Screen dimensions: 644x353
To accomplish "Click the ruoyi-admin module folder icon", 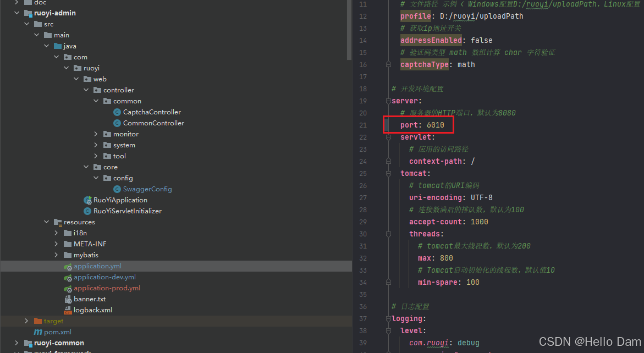I will click(28, 13).
